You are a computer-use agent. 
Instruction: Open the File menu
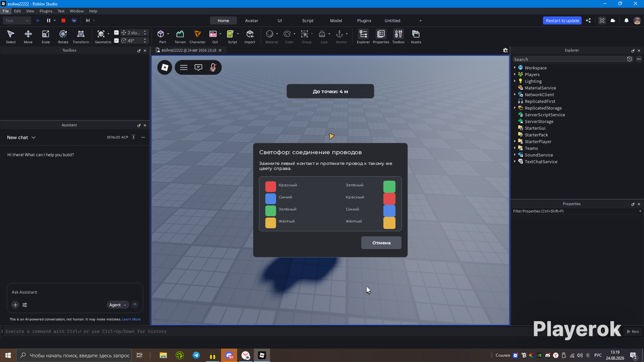[x=6, y=11]
